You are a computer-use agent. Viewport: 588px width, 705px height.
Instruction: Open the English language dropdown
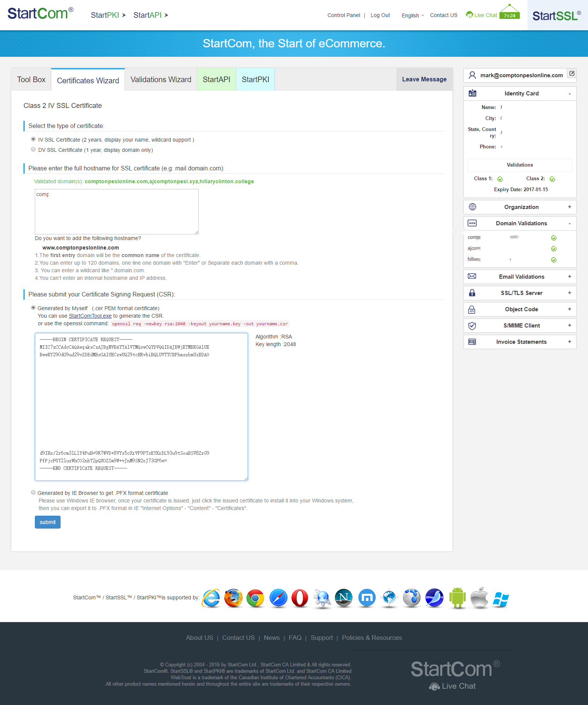coord(413,16)
